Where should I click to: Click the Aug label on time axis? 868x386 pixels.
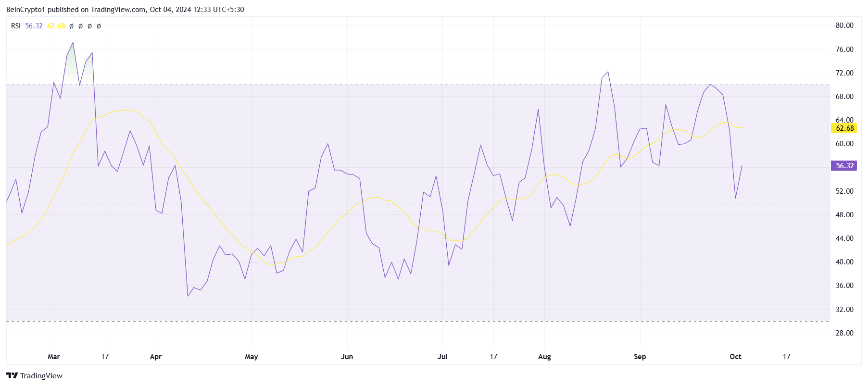544,357
